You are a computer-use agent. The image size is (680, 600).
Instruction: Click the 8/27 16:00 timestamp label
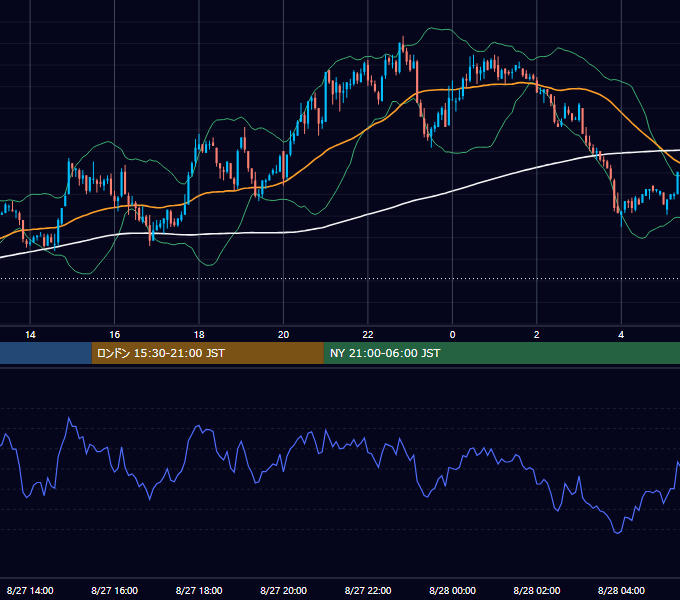pyautogui.click(x=114, y=590)
